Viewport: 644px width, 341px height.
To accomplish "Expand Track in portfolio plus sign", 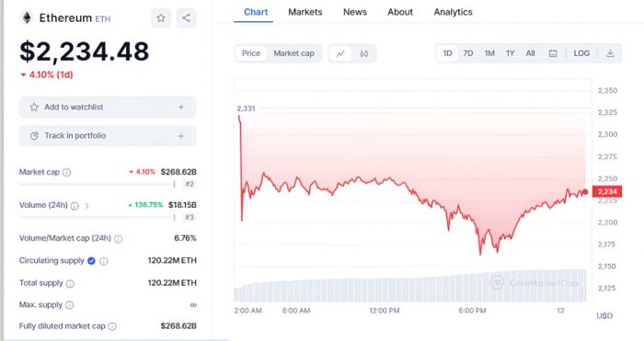I will [180, 136].
